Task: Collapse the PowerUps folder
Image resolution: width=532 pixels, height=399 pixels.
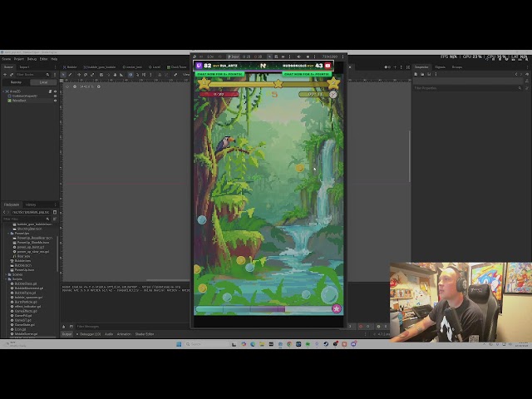Action: click(8, 234)
